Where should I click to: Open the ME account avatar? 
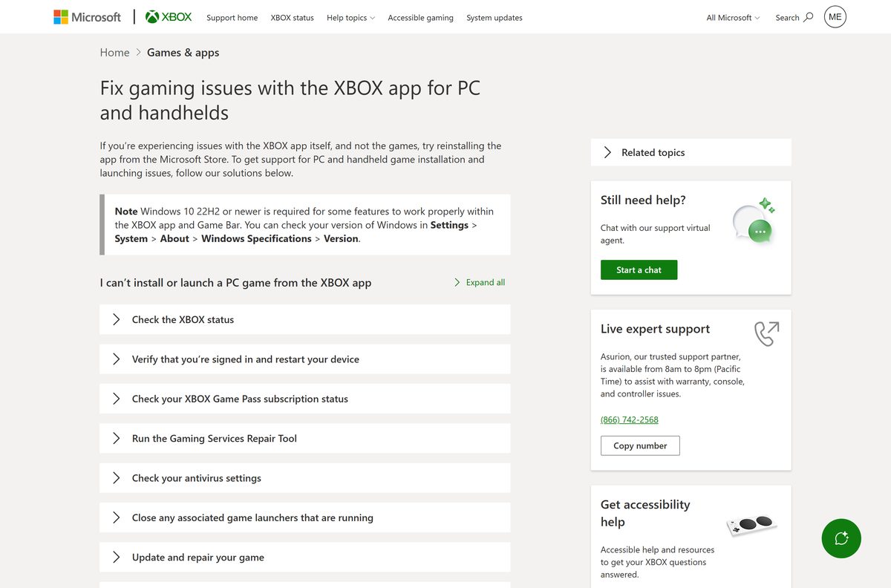[835, 17]
